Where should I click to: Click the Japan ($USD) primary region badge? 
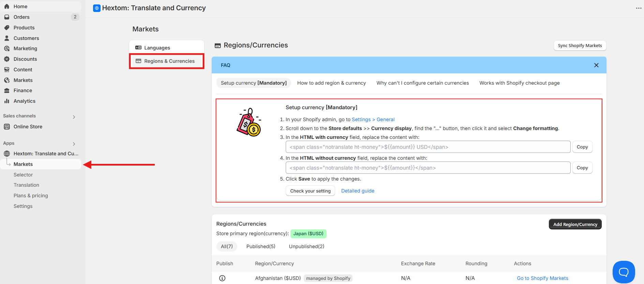tap(308, 234)
